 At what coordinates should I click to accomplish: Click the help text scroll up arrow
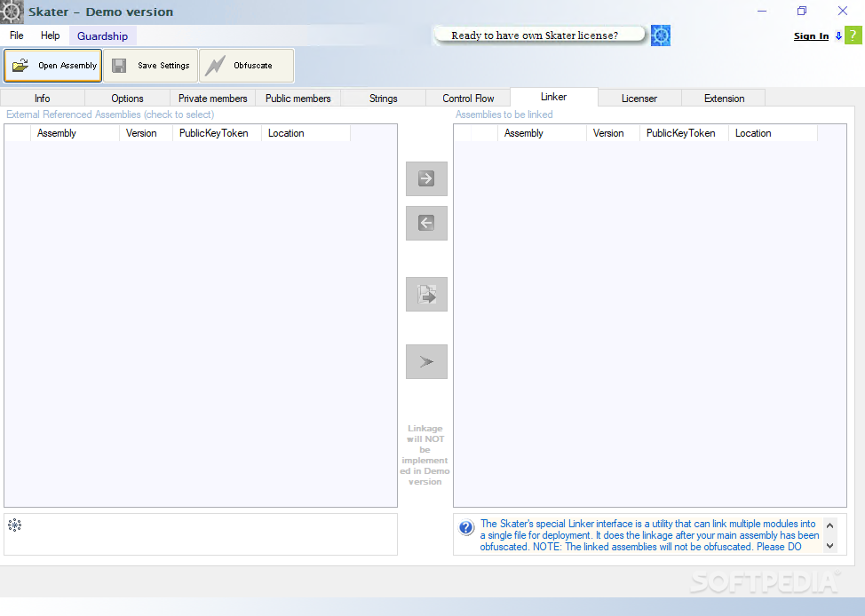point(829,525)
